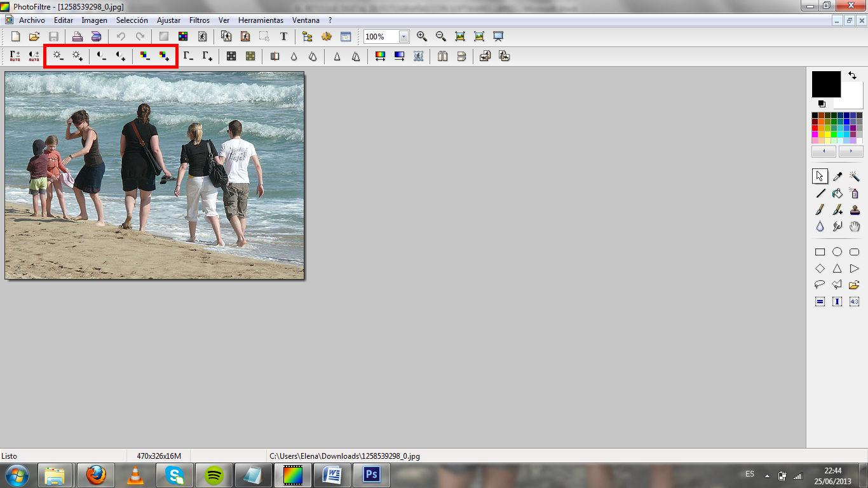Screen dimensions: 868x488
Task: Click the Decrease Contrast icon
Action: (102, 56)
